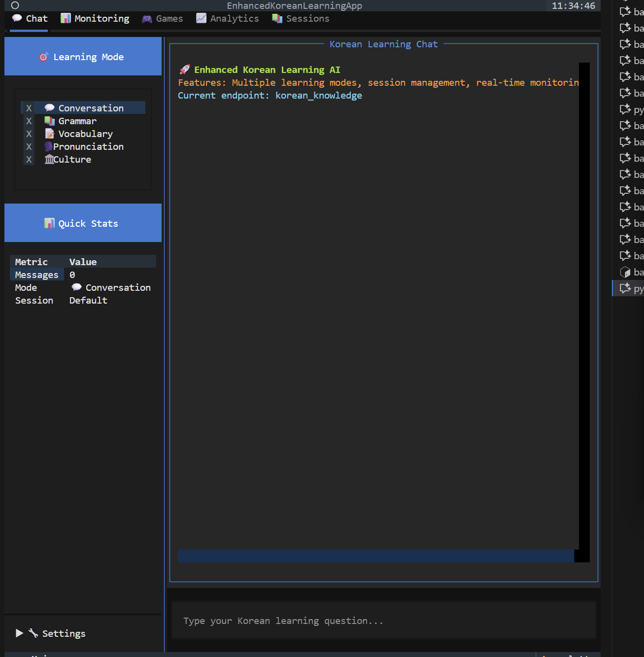Click the last sparkle file icon in right sidebar
Viewport: 644px width, 657px height.
(x=625, y=288)
